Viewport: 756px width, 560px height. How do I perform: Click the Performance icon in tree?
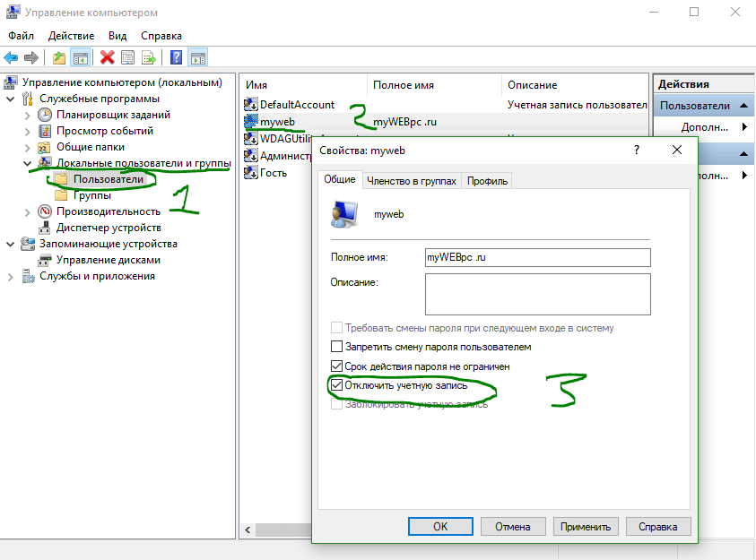tap(44, 211)
